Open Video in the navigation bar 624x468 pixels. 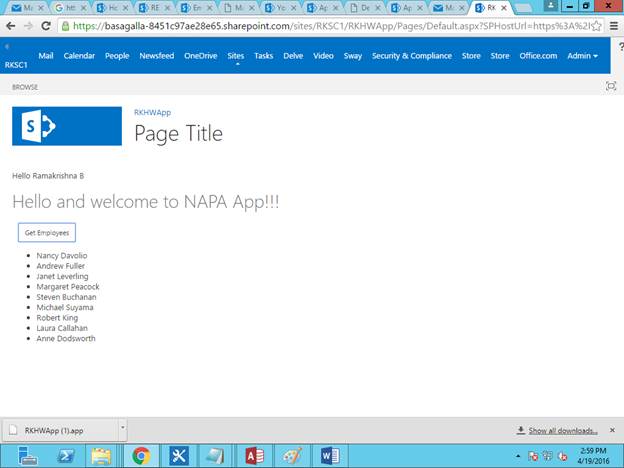[323, 56]
